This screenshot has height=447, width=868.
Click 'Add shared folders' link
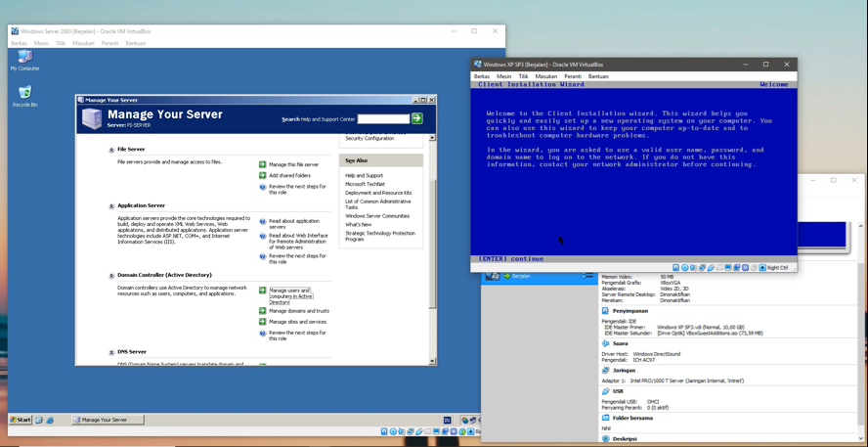click(x=289, y=176)
